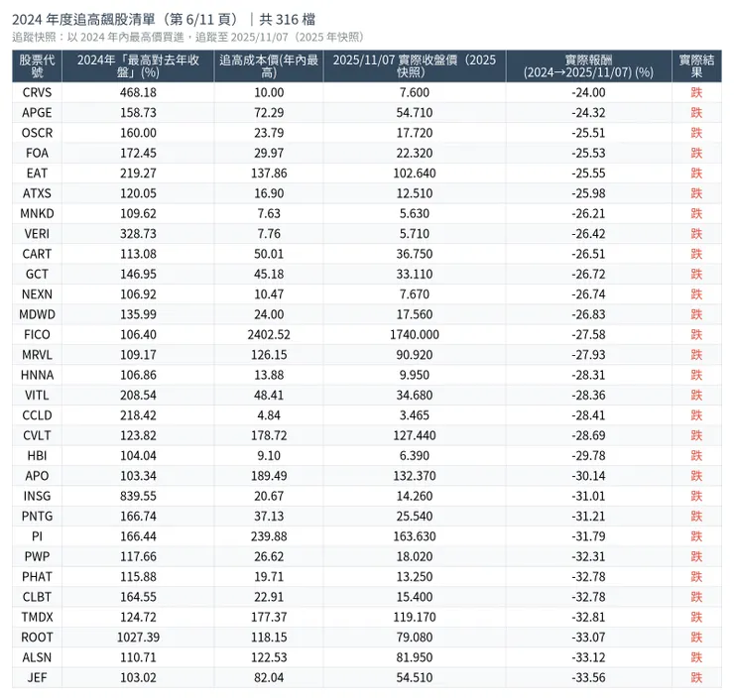734x700 pixels.
Task: Click the 2024年「最高對去年收盤」(%) header
Action: point(138,66)
